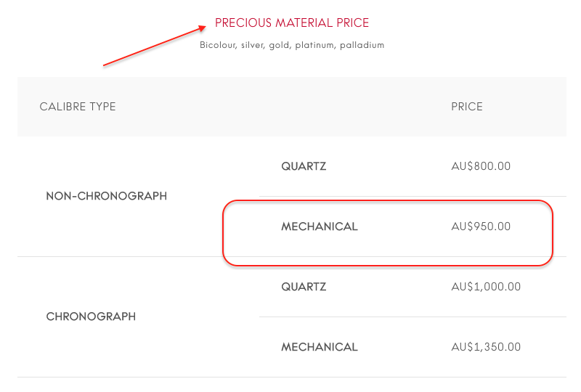
Task: Click the tail of the red arrow
Action: [x=105, y=65]
